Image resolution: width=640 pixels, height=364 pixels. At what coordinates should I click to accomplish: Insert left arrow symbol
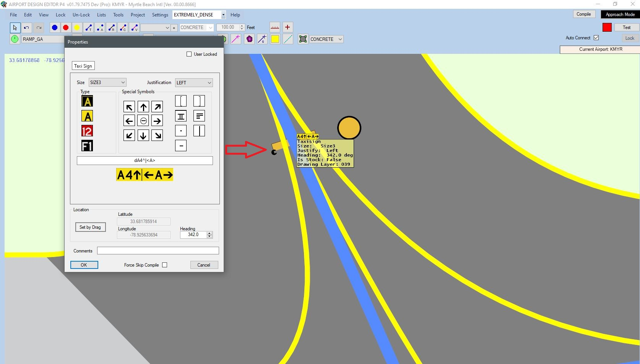[x=129, y=121]
